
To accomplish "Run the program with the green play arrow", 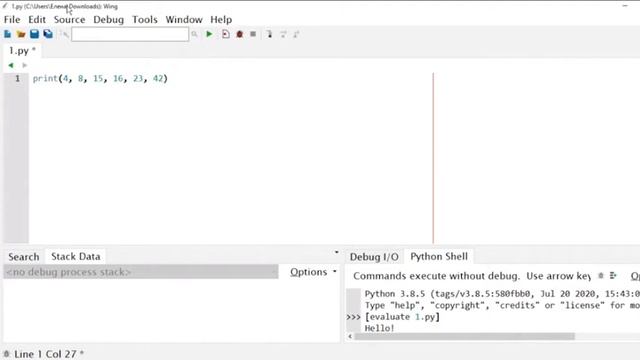I will 209,34.
